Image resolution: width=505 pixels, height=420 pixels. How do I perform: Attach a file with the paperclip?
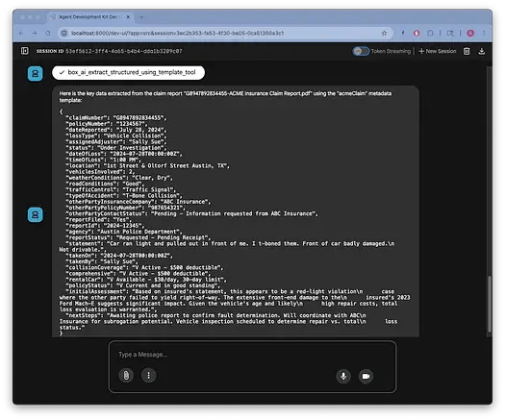(126, 375)
